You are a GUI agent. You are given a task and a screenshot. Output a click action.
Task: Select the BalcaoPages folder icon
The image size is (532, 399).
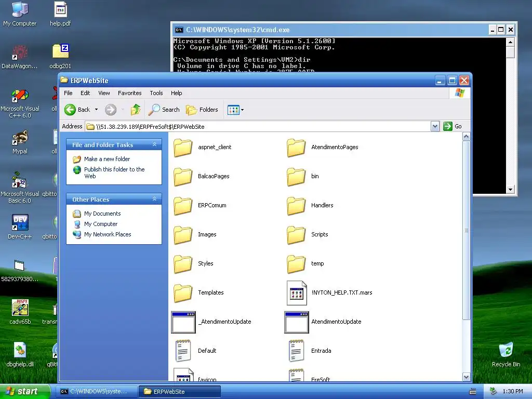pos(183,177)
